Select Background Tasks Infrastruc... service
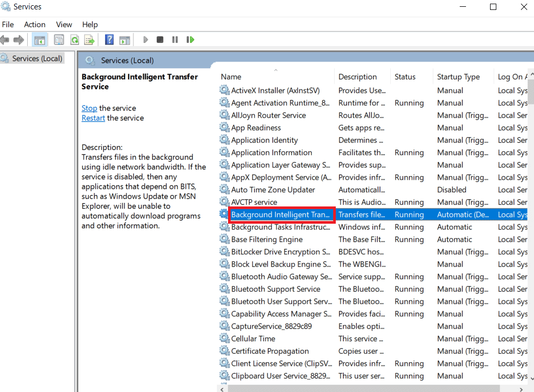This screenshot has width=534, height=392. (x=281, y=227)
